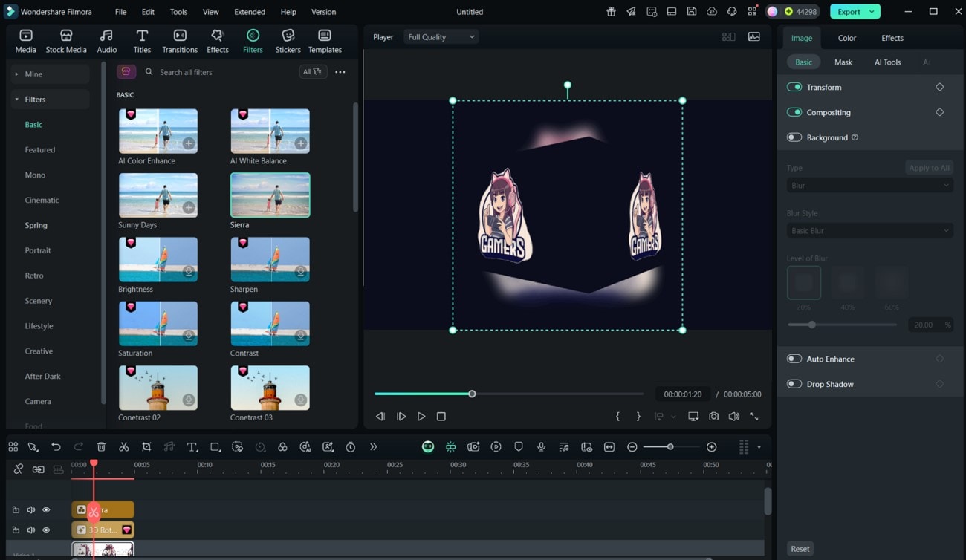Viewport: 966px width, 560px height.
Task: Open the Basic Blur style dropdown
Action: (869, 231)
